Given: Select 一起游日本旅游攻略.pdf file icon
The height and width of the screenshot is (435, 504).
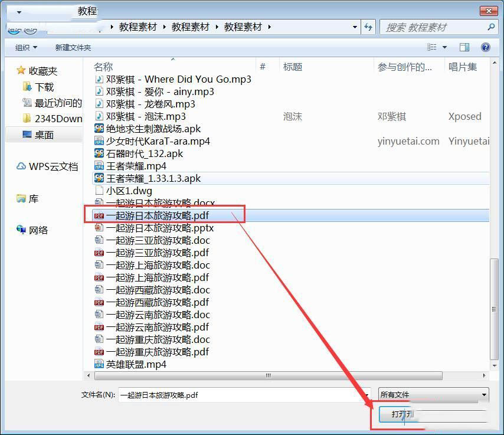Looking at the screenshot, I should (99, 215).
